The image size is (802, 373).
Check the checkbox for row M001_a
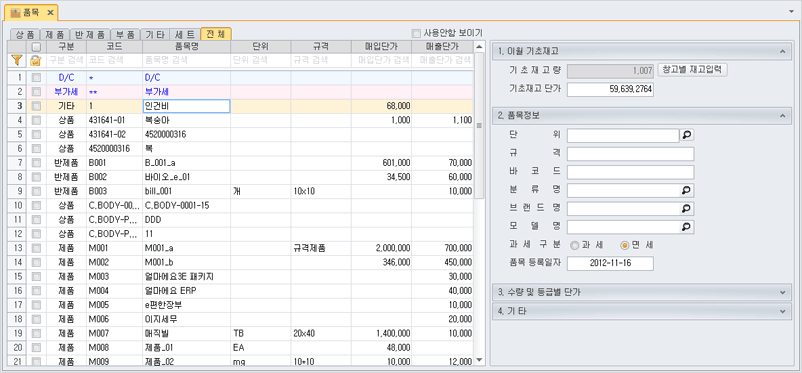(x=35, y=248)
